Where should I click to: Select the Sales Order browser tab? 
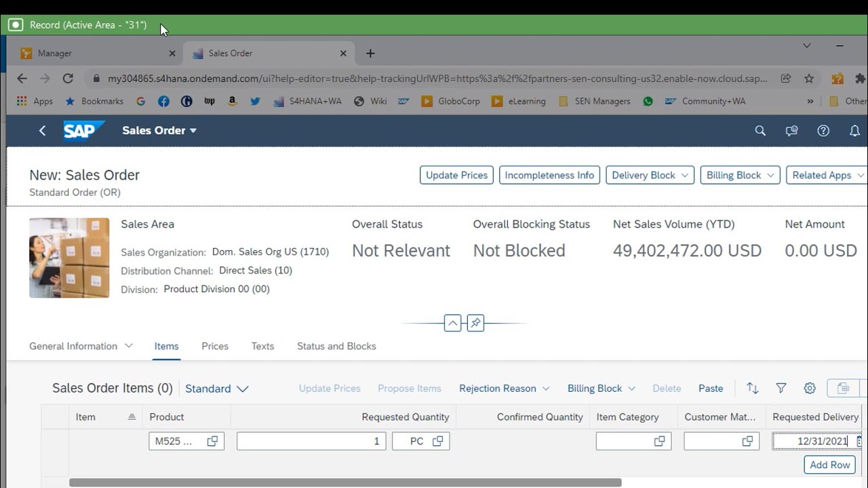[x=269, y=53]
